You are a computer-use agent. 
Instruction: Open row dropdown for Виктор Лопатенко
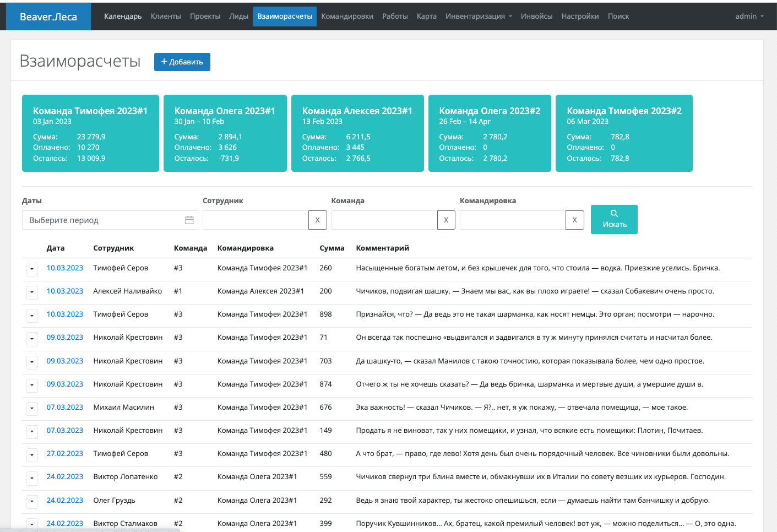[x=32, y=477]
